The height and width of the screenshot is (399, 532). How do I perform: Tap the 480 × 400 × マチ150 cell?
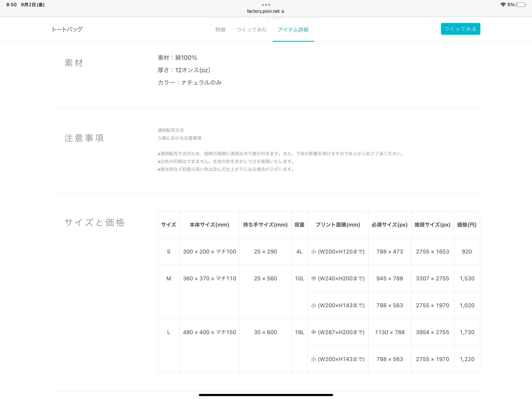pos(210,332)
